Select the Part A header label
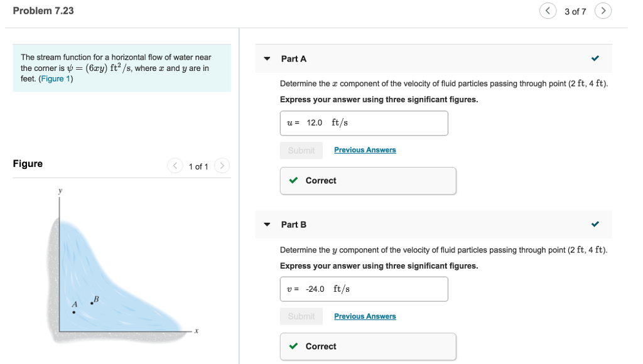Screen dimensions: 643x364 (294, 59)
